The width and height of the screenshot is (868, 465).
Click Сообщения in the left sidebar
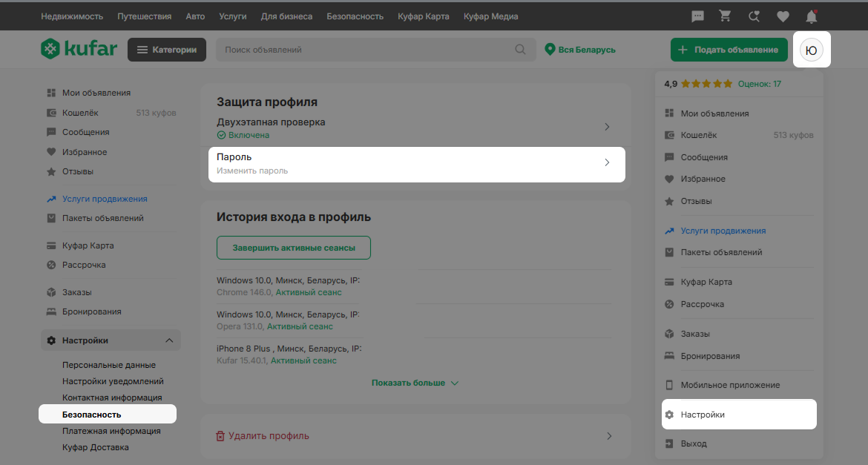coord(86,132)
